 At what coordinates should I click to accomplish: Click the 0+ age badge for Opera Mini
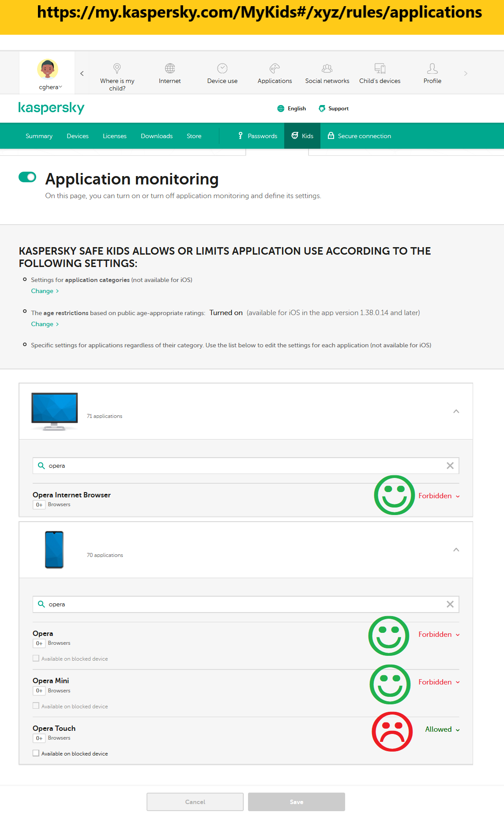coord(39,691)
